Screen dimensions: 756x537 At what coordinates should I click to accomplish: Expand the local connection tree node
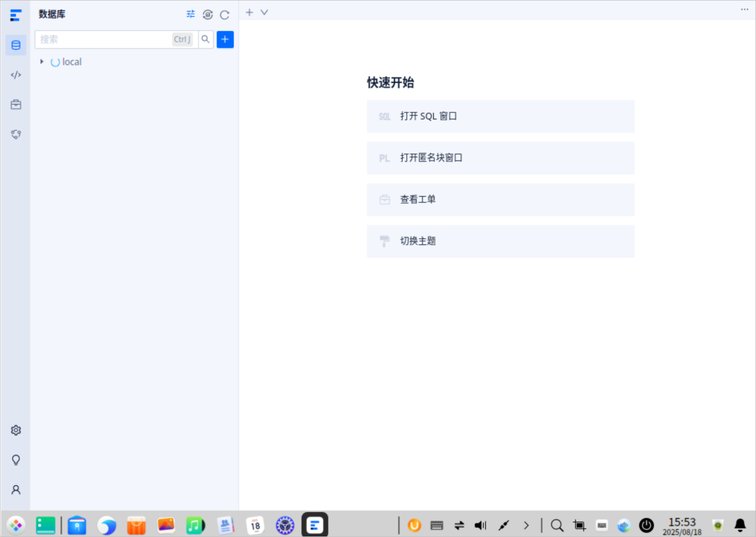coord(42,62)
